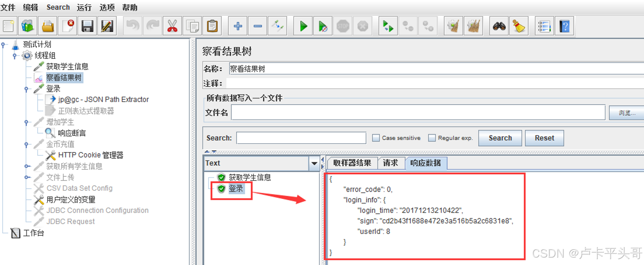Click the Search text input field
Screen dimensions: 644x265
301,138
